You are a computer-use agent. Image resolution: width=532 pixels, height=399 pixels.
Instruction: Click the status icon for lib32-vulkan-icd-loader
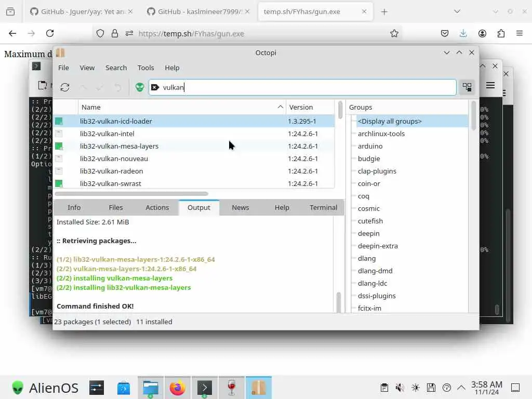click(59, 121)
